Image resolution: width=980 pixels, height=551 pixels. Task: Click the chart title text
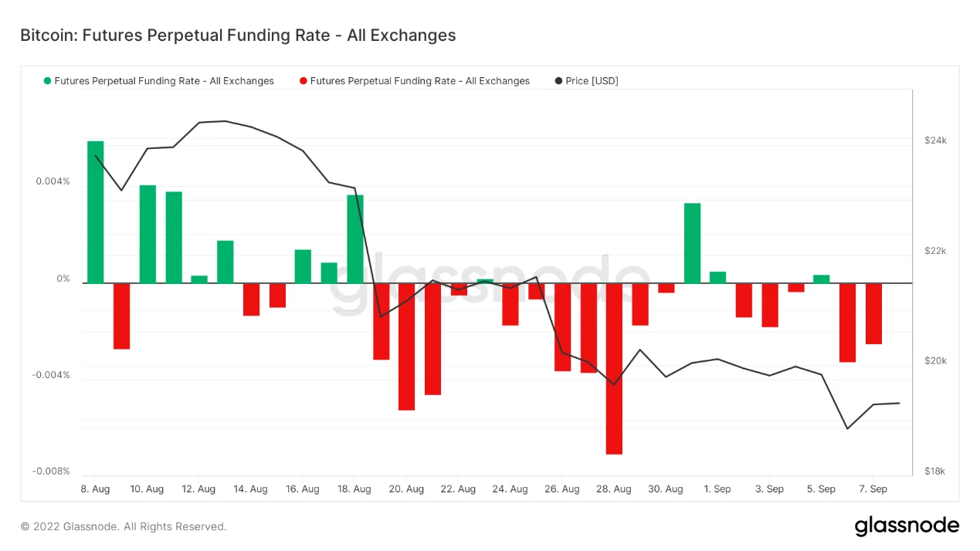pos(238,35)
